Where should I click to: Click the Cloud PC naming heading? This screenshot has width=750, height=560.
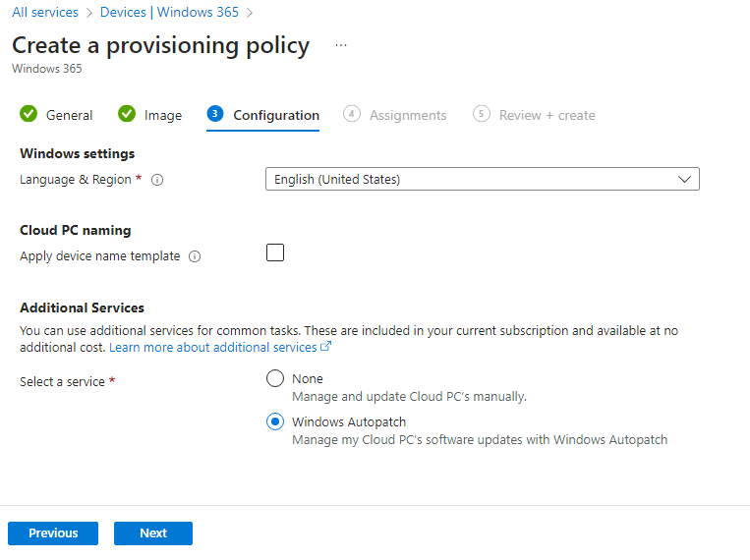click(x=75, y=231)
